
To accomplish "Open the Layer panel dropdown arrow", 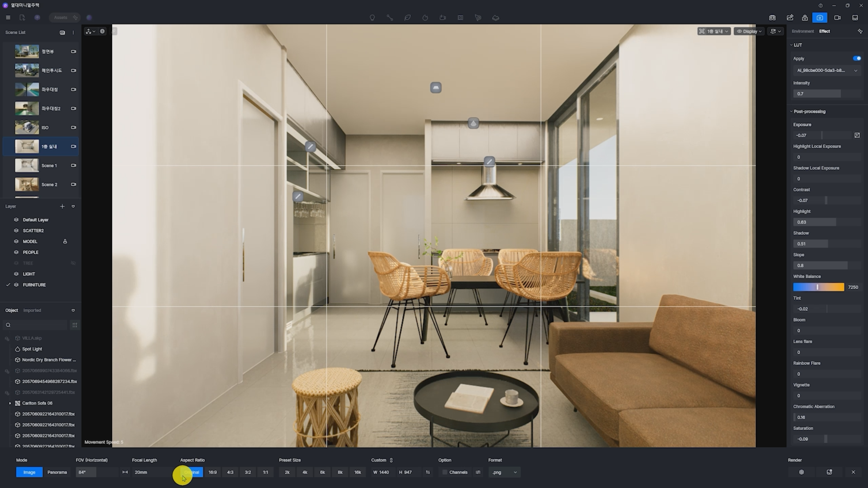I will (73, 206).
